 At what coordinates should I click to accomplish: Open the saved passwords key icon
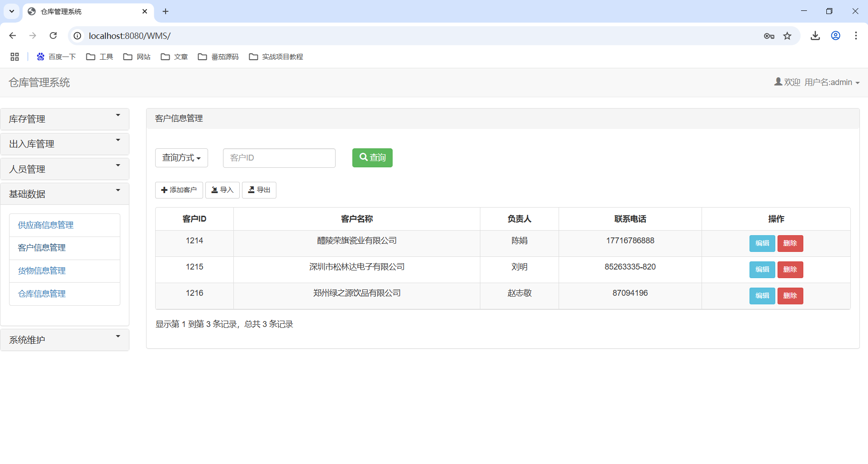point(769,36)
